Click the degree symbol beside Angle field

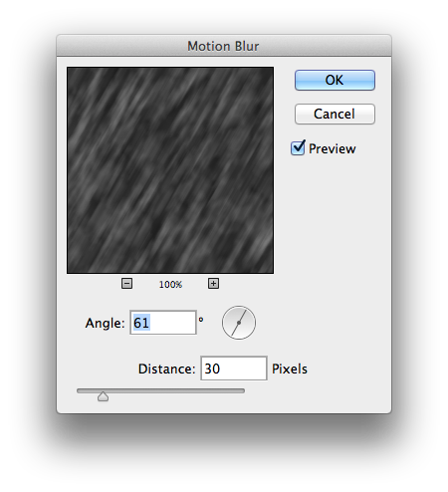tap(201, 320)
